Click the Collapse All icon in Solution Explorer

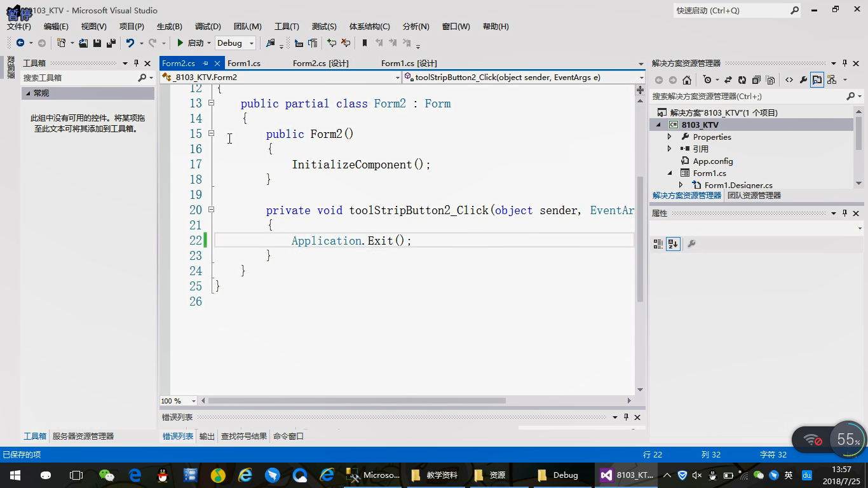coord(756,79)
